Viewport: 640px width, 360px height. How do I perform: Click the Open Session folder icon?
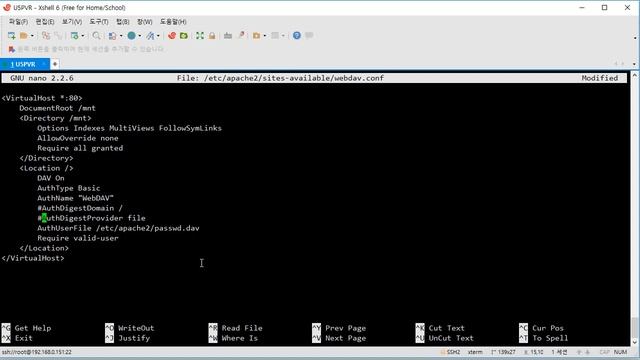point(24,36)
